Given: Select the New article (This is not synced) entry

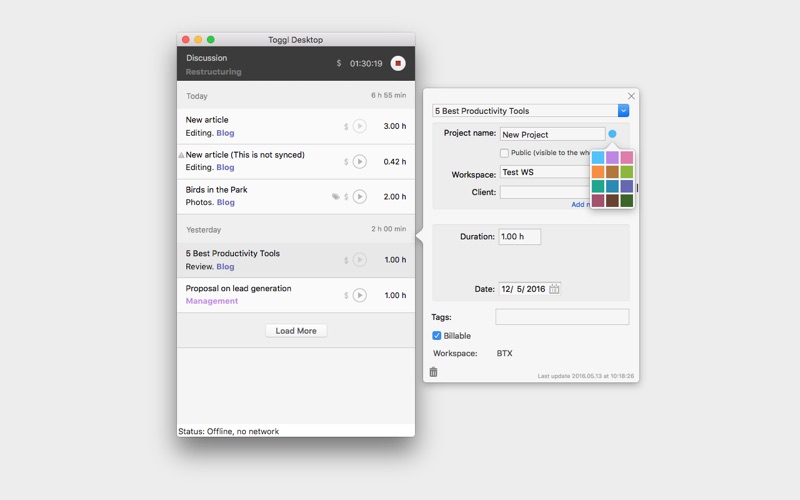Looking at the screenshot, I should pos(245,155).
